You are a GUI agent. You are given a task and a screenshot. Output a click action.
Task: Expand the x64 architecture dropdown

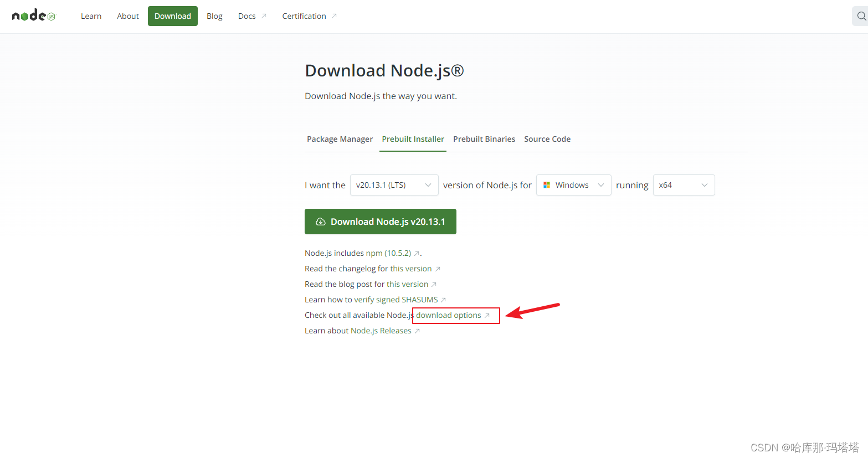point(684,185)
